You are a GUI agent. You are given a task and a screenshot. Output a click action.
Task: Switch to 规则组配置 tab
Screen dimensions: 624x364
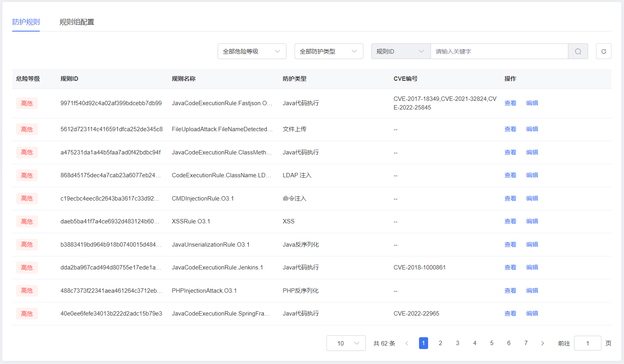tap(77, 22)
